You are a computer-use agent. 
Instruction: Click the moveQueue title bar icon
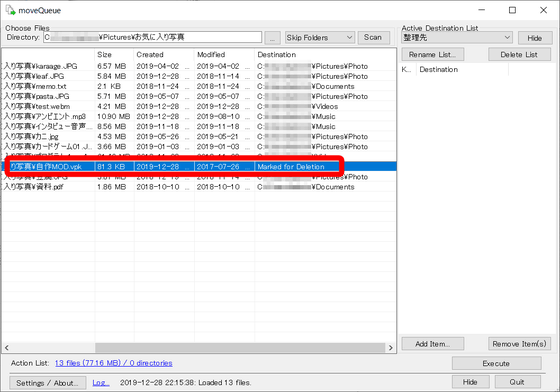click(x=10, y=10)
